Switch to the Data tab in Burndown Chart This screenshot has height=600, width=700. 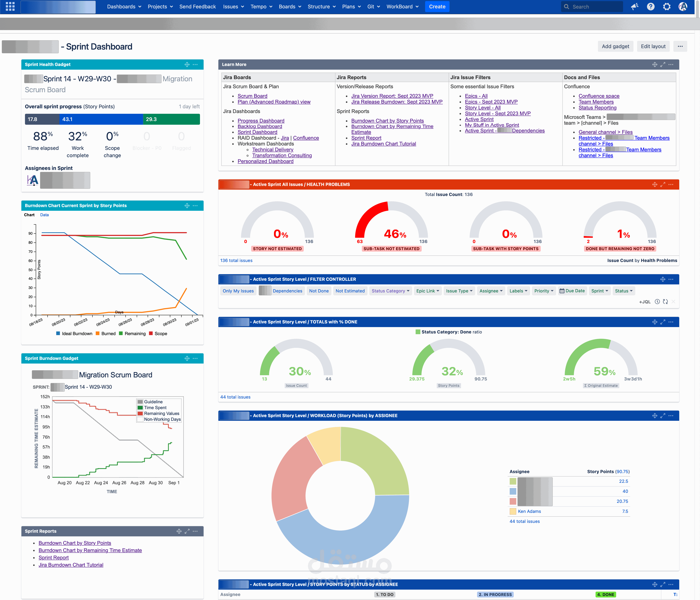(x=44, y=215)
